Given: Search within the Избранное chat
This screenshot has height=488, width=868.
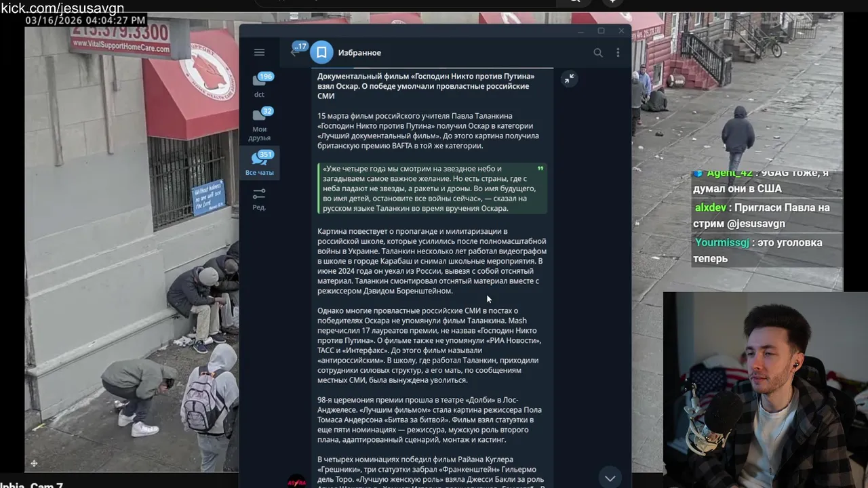Looking at the screenshot, I should [x=597, y=52].
